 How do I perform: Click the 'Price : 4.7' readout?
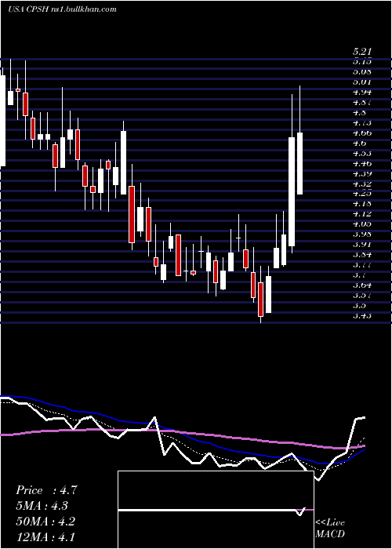(46, 490)
